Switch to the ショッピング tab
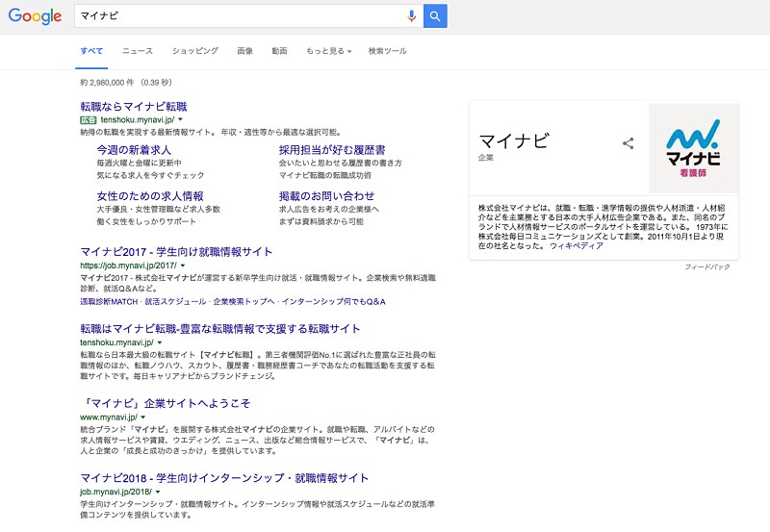The image size is (770, 532). (195, 51)
